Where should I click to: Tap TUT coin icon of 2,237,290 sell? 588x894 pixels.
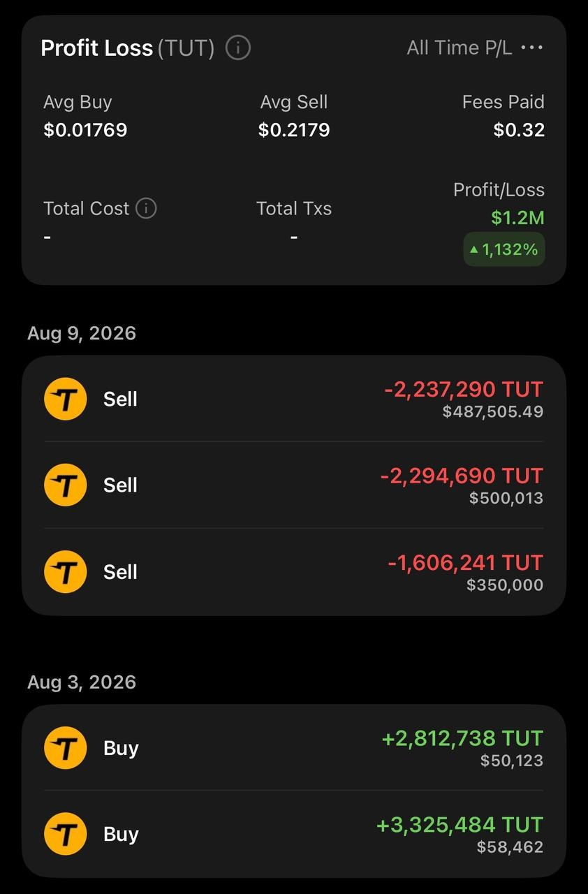[66, 400]
